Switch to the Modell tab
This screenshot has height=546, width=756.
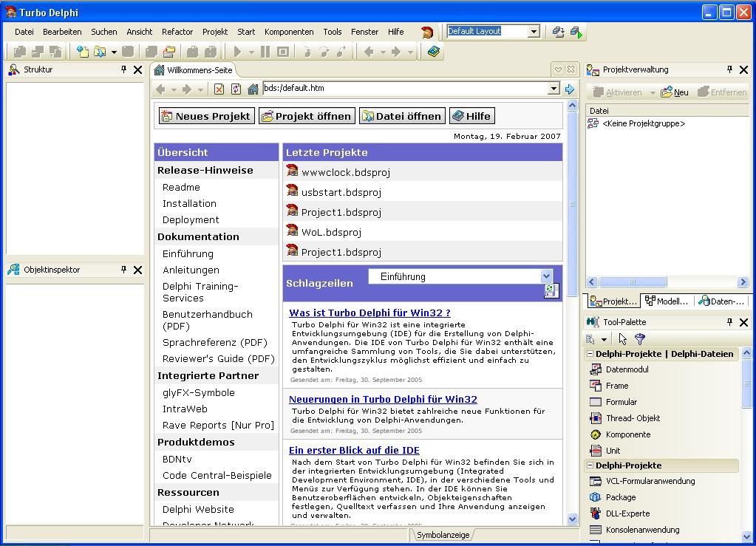pyautogui.click(x=667, y=301)
